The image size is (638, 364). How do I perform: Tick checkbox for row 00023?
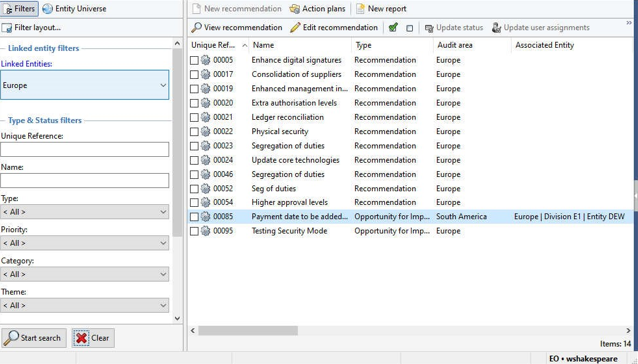(x=194, y=146)
